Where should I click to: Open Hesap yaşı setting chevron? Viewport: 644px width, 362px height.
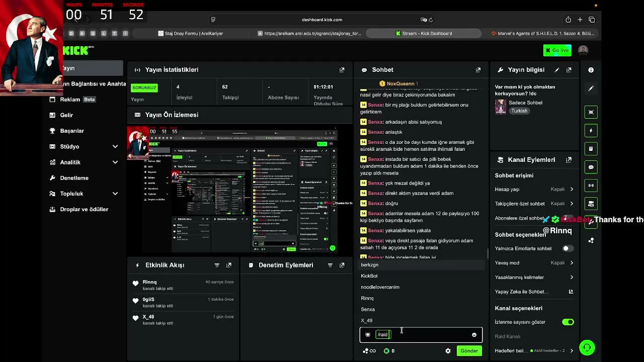tap(572, 190)
